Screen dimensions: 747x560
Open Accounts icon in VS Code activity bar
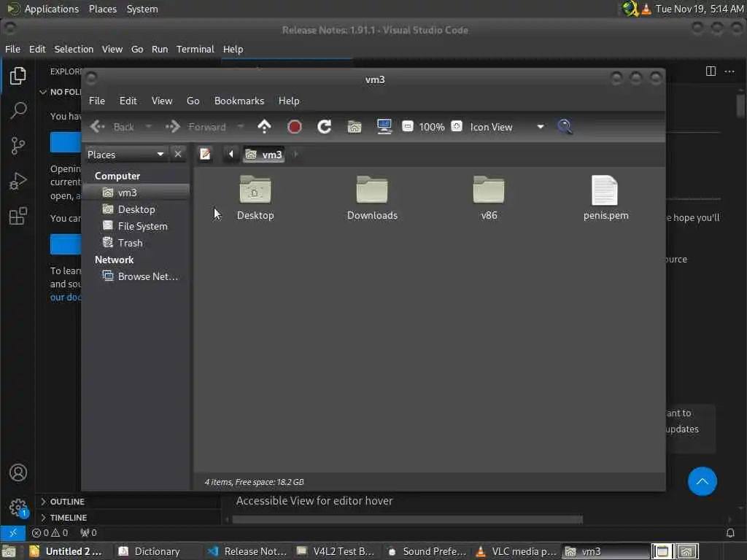(18, 472)
